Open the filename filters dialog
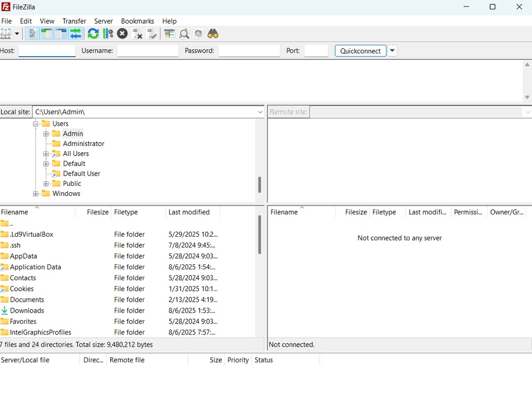This screenshot has width=532, height=394. tap(169, 34)
